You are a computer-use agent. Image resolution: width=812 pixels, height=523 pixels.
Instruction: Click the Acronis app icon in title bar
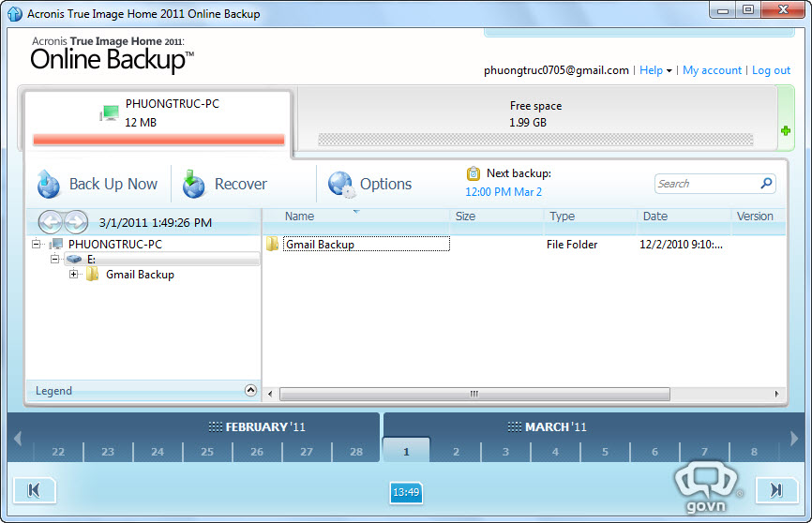(x=15, y=14)
